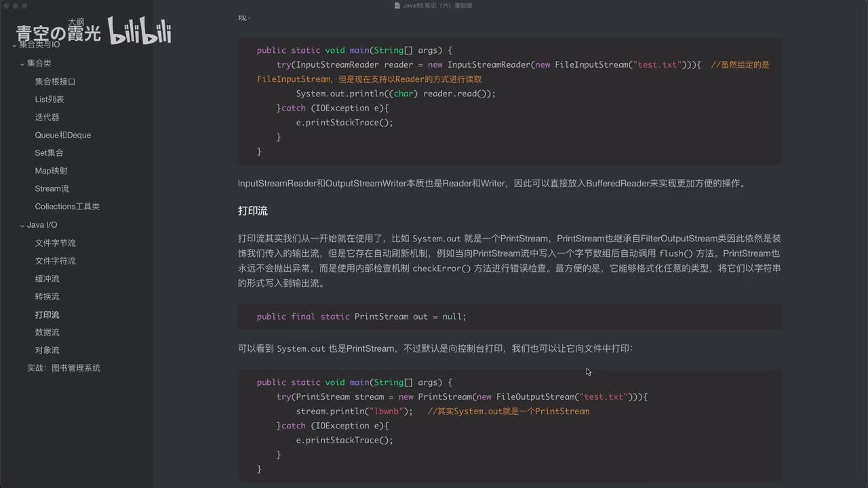Image resolution: width=868 pixels, height=488 pixels.
Task: Click code line 'public final static PrintStream out = null;'
Action: (x=361, y=317)
